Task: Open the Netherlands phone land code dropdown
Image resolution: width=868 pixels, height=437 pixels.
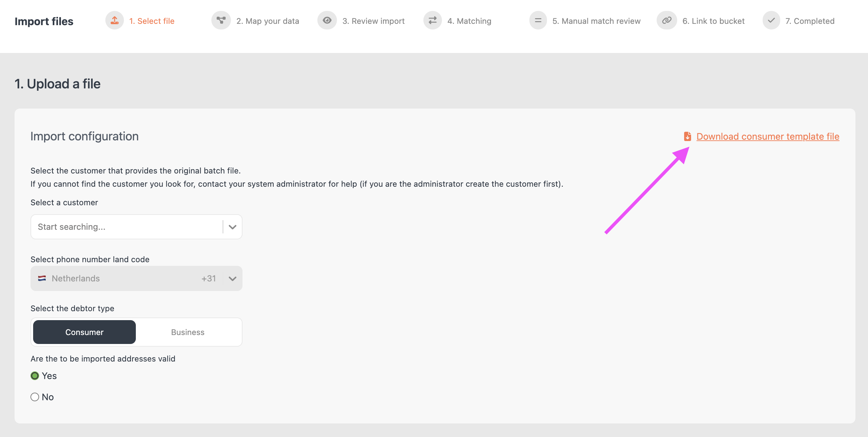Action: point(136,278)
